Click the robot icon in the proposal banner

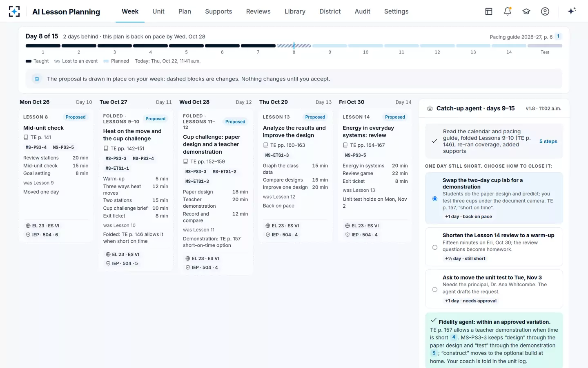pyautogui.click(x=37, y=79)
